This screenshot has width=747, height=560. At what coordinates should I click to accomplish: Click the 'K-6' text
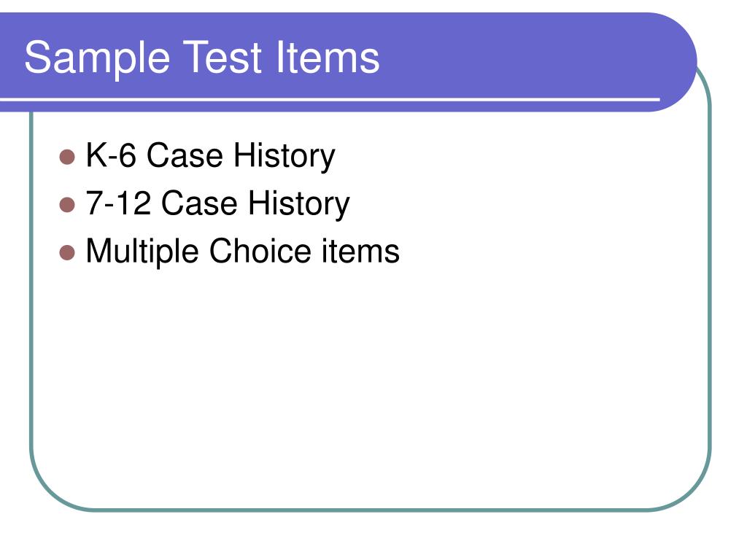click(x=111, y=155)
